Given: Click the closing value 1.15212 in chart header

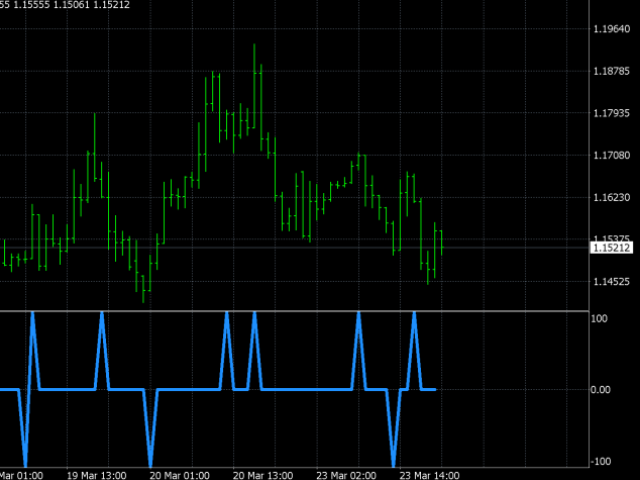Looking at the screenshot, I should (x=111, y=5).
